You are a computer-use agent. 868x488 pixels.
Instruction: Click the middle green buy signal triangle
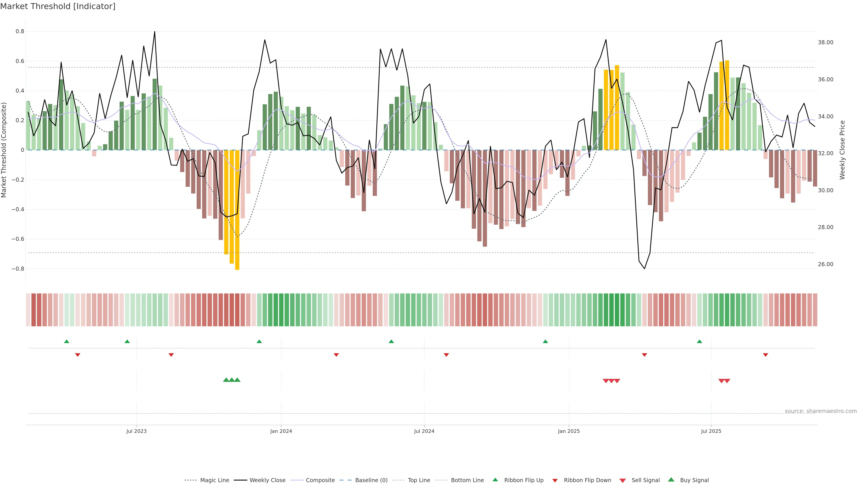pyautogui.click(x=232, y=380)
